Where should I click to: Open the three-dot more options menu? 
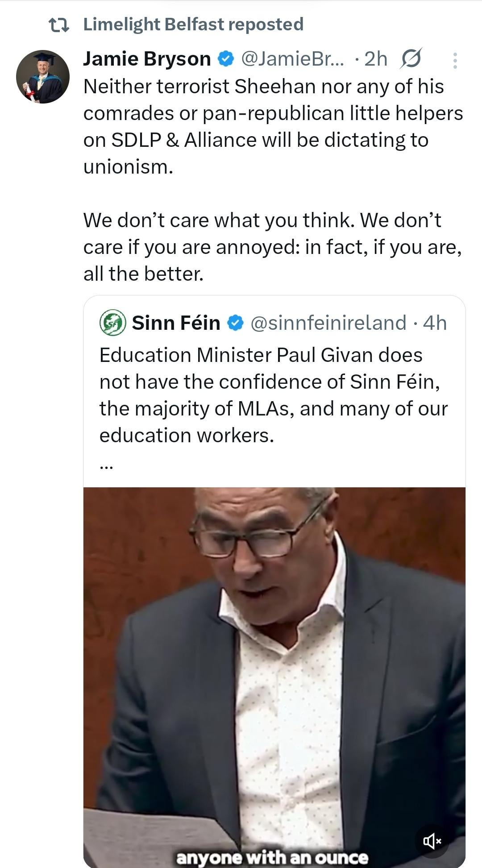coord(455,61)
